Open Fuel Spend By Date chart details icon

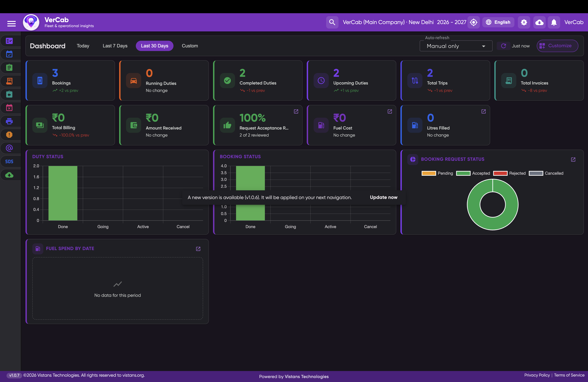click(x=198, y=249)
